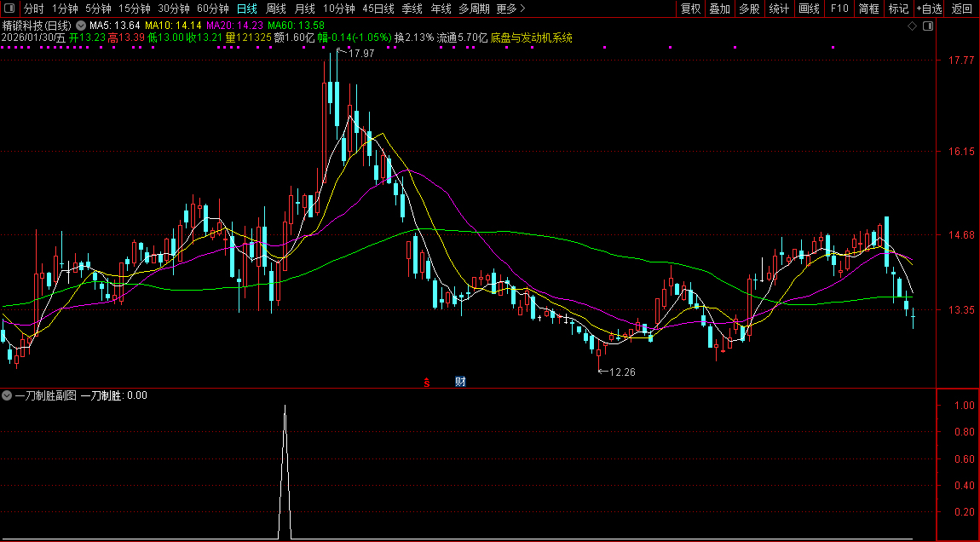Open the 底盘与发动机系统 sector link
Screen dimensions: 980x542
(531, 37)
